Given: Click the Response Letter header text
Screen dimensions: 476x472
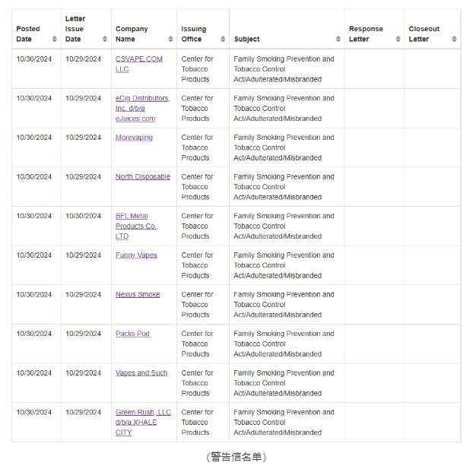Looking at the screenshot, I should click(366, 34).
